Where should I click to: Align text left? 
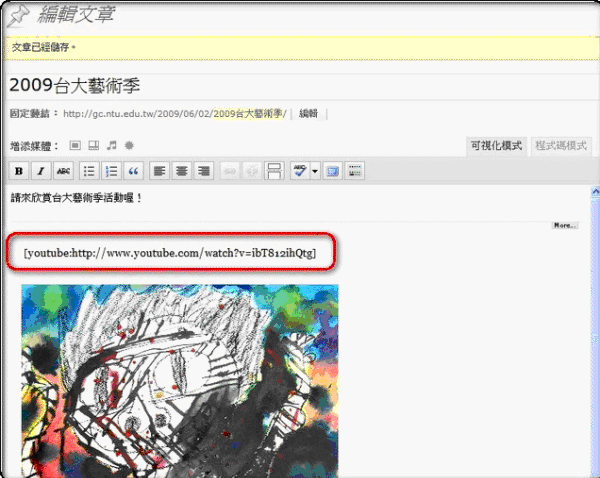(x=159, y=171)
